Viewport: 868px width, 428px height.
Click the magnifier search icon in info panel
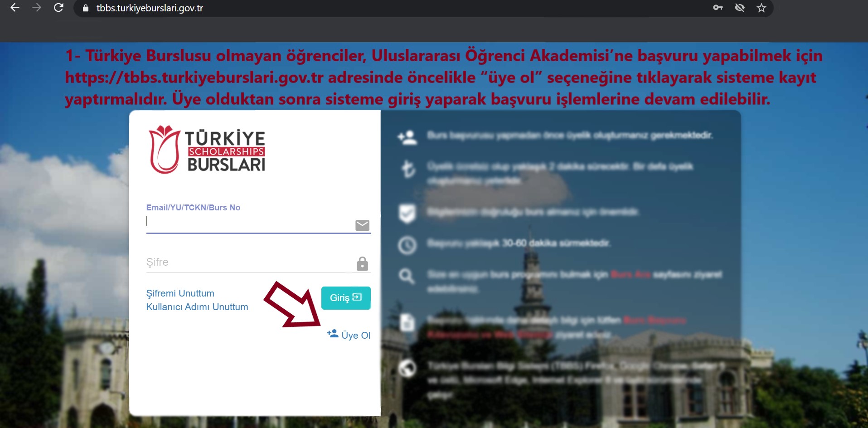coord(406,276)
